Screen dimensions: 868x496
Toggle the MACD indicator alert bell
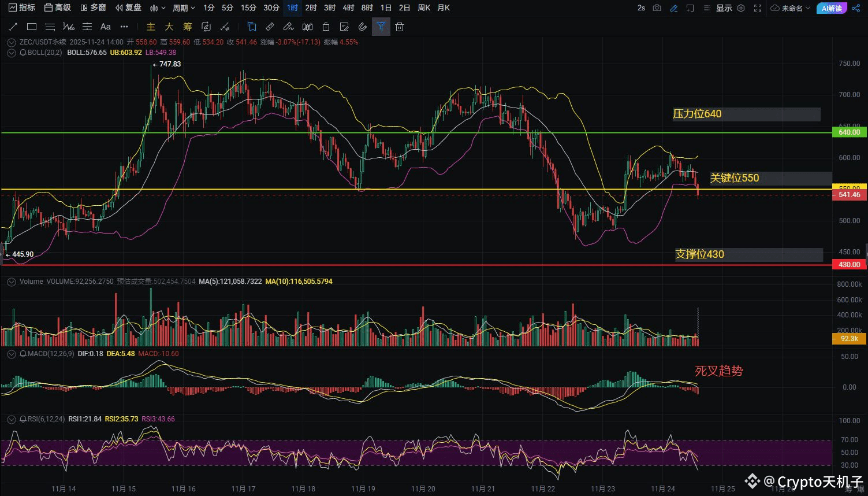coord(23,353)
